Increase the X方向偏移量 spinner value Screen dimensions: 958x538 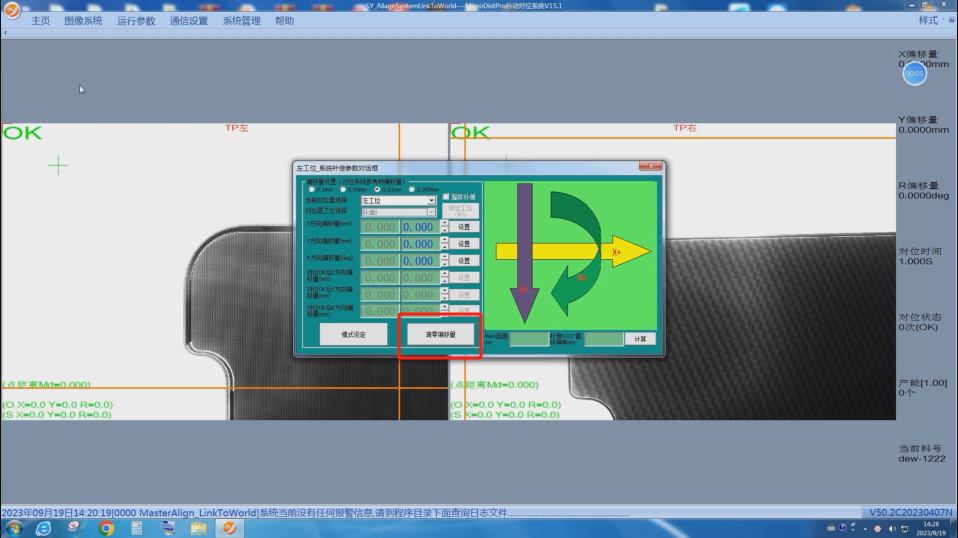(x=445, y=223)
